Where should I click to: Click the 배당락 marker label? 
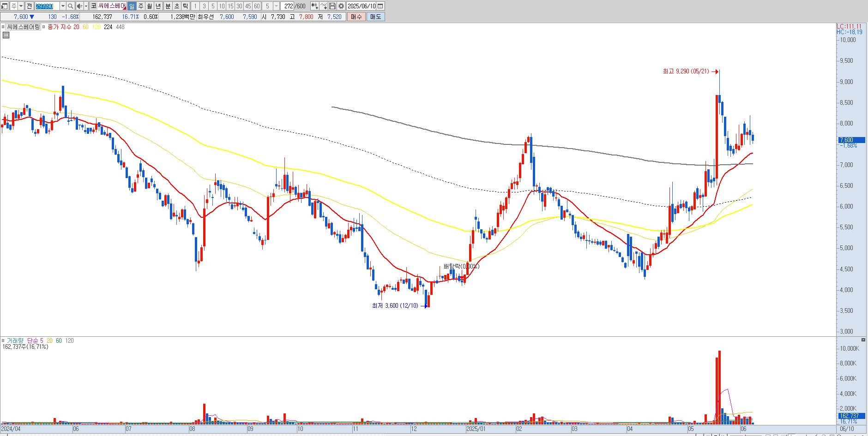(461, 266)
